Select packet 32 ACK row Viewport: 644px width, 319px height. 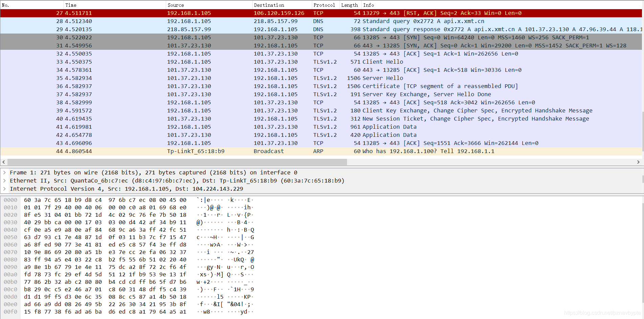321,54
